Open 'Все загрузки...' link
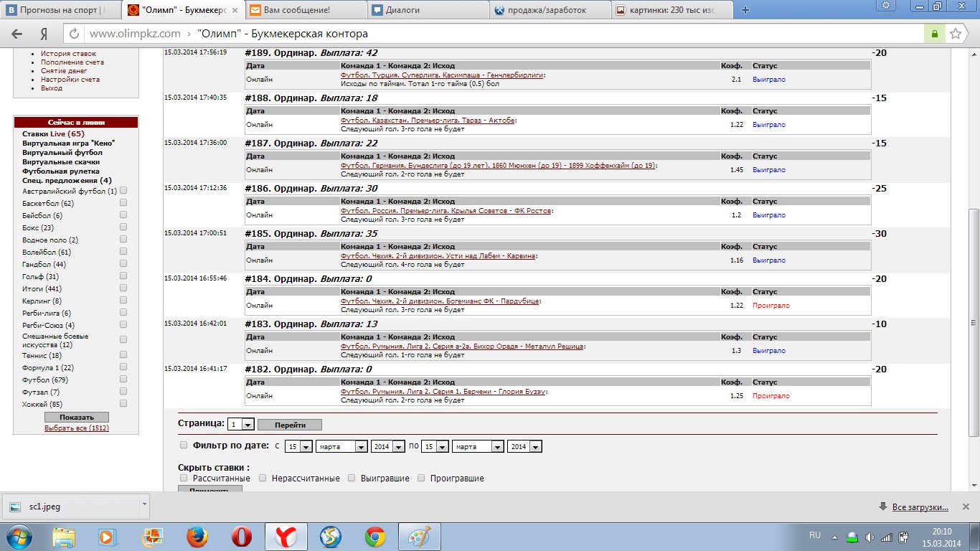Image resolution: width=980 pixels, height=551 pixels. click(920, 507)
